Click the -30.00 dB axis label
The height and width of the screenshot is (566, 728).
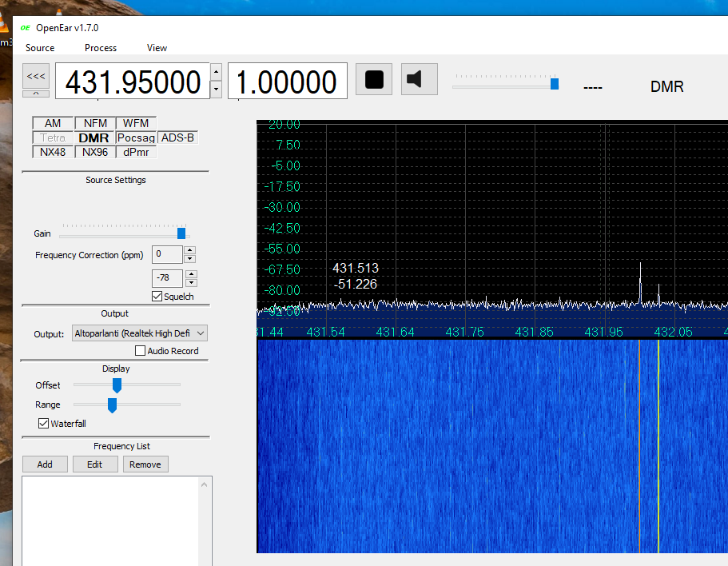pos(283,207)
